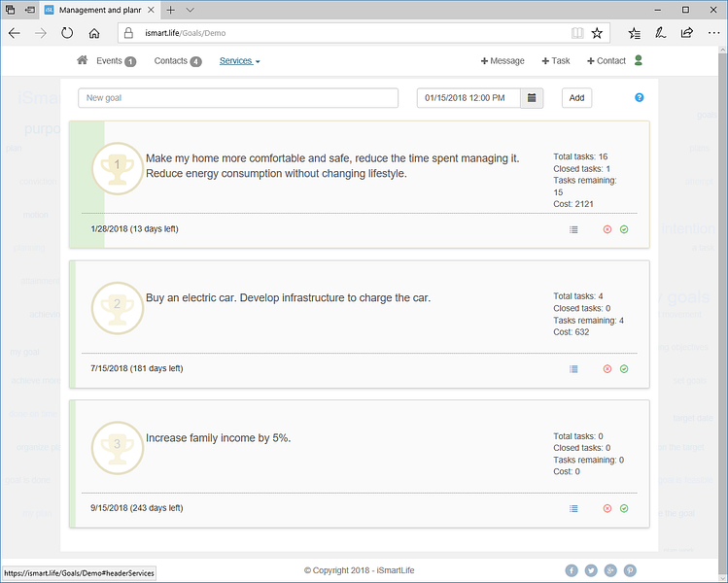Show tabs you've set aside
The image size is (728, 583).
pyautogui.click(x=11, y=10)
